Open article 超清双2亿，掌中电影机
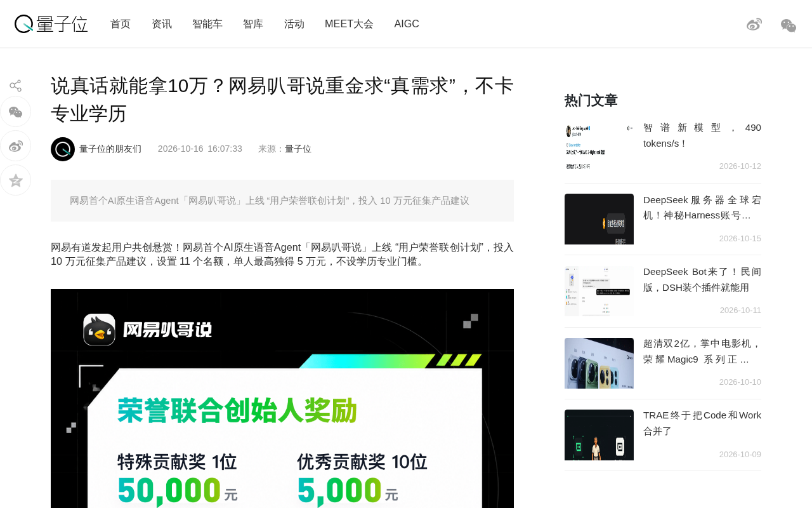 [x=702, y=351]
